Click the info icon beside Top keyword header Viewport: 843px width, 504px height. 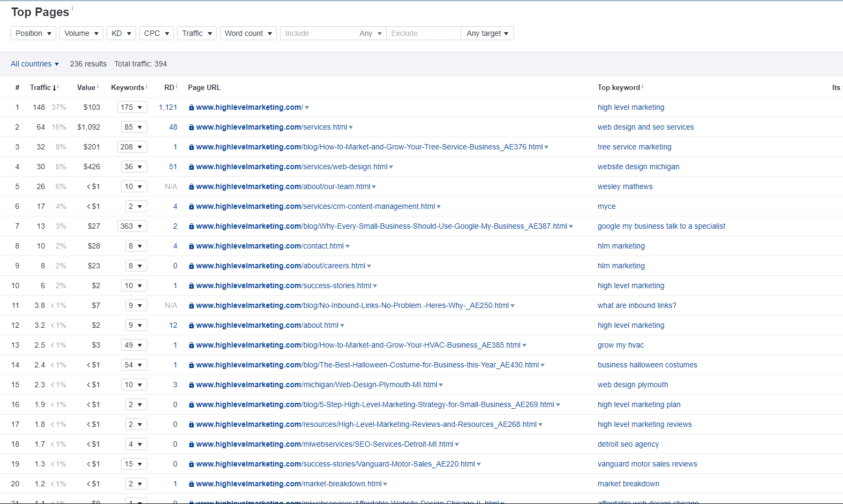coord(643,86)
